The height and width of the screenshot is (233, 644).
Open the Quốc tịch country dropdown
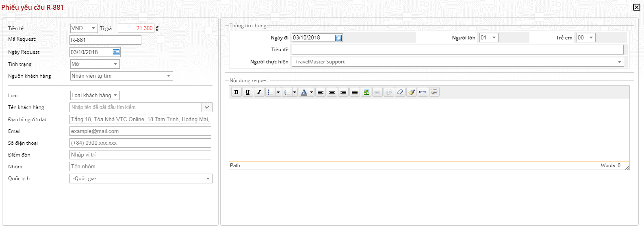click(141, 179)
